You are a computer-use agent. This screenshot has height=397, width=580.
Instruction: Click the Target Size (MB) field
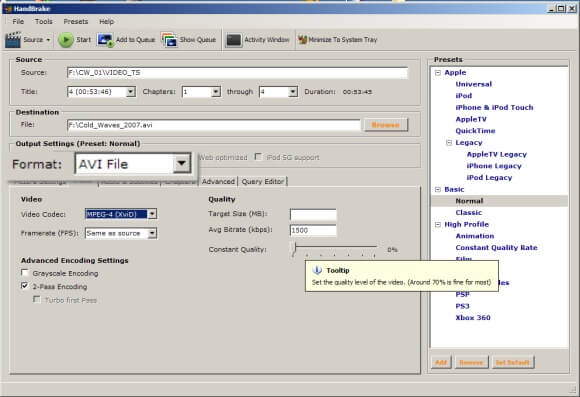(313, 214)
